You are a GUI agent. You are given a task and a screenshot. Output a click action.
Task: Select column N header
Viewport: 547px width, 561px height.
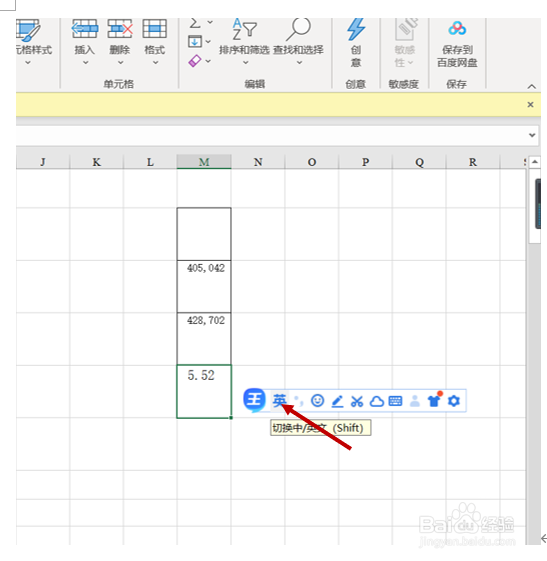(258, 162)
